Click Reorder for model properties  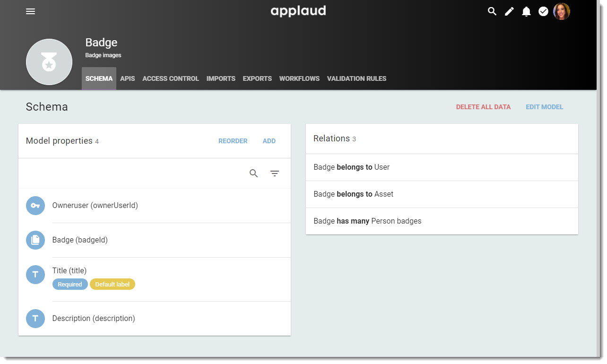click(x=233, y=141)
